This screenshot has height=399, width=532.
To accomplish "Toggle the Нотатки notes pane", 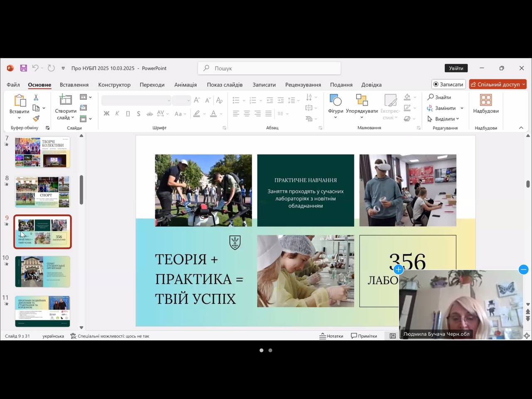I will [331, 336].
